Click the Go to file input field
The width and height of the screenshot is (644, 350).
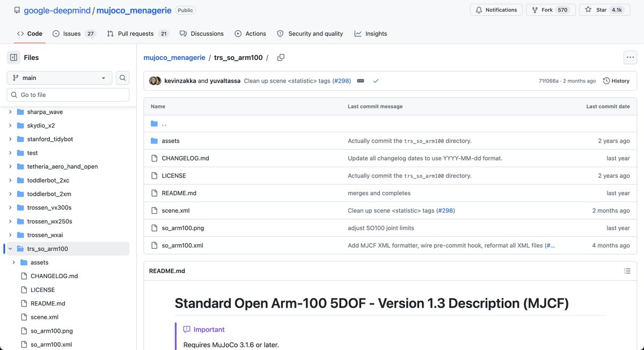68,95
